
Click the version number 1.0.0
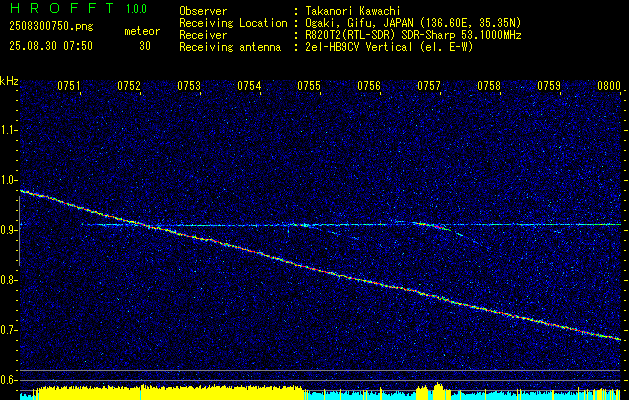136,9
